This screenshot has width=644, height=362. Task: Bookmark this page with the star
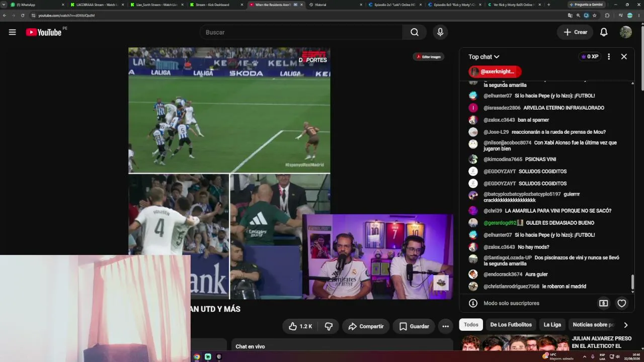tap(594, 16)
